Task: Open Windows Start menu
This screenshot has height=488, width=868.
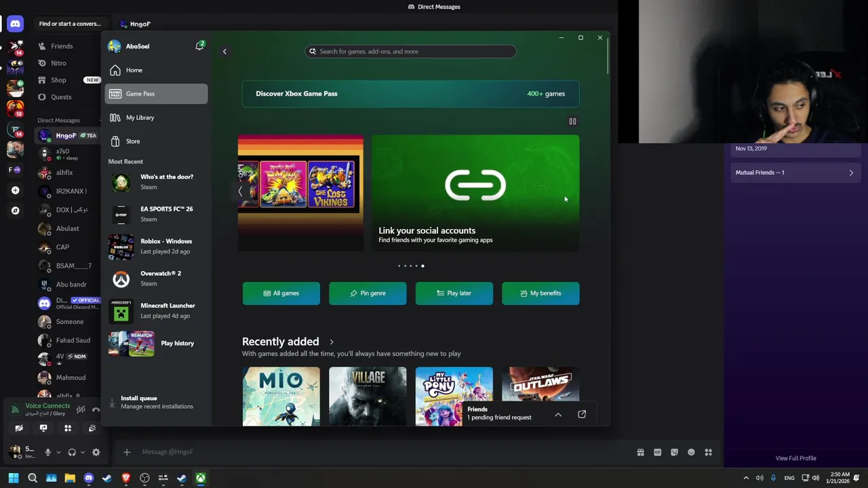Action: click(x=14, y=478)
